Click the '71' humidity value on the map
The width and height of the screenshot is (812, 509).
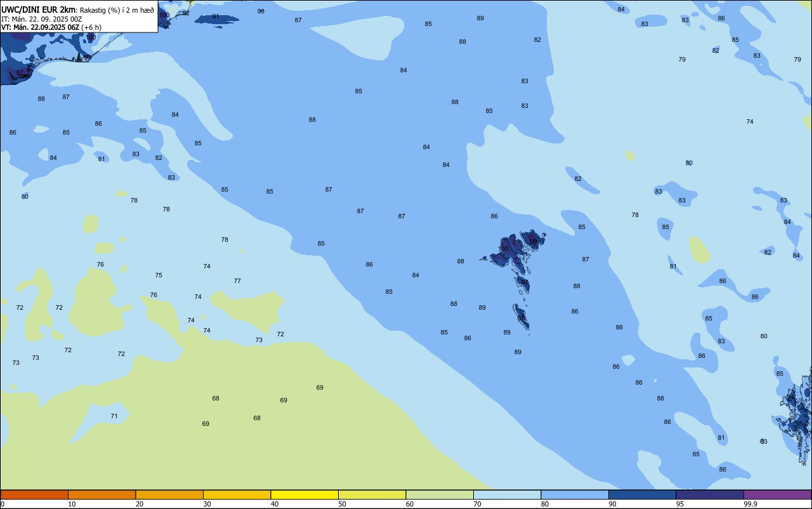pos(114,416)
